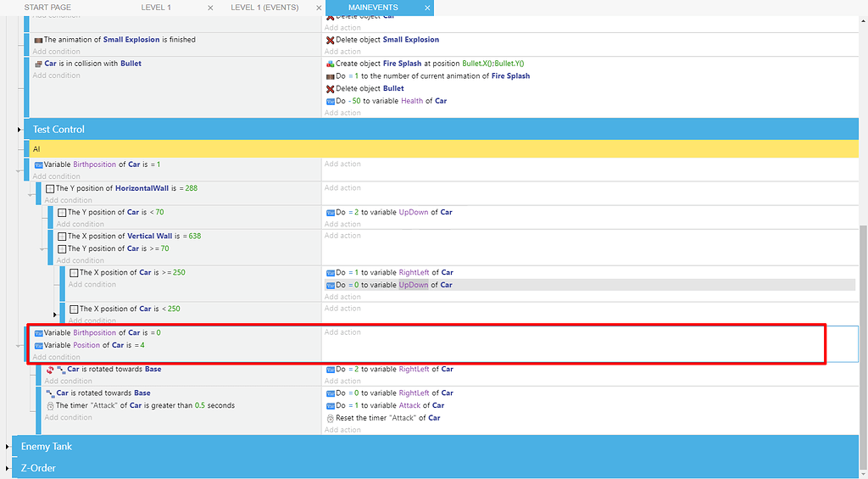Click the animation icon of the Fire Splash animation action
Image resolution: width=868 pixels, height=479 pixels.
(330, 76)
